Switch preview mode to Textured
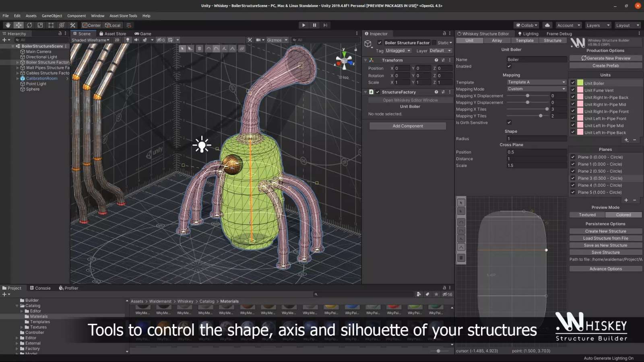644x362 pixels. point(587,215)
